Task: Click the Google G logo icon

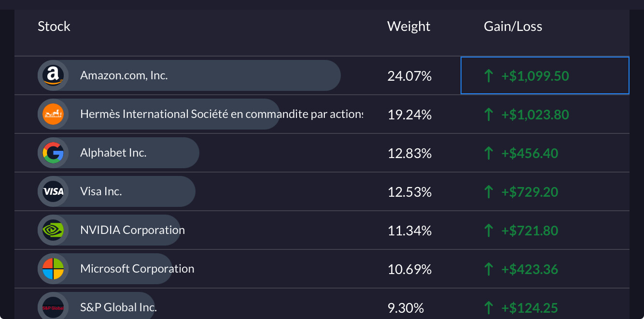Action: pos(53,153)
